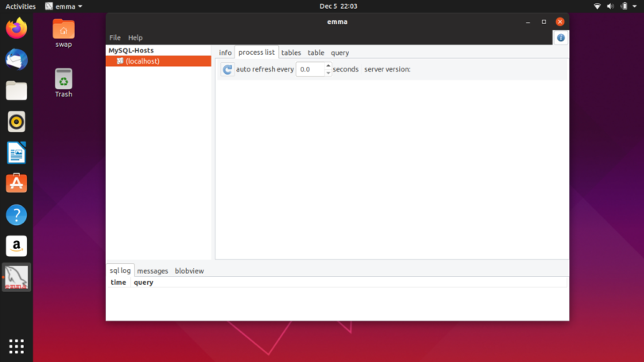The height and width of the screenshot is (362, 644).
Task: Launch Thunderbird mail from the dock
Action: coord(17,60)
